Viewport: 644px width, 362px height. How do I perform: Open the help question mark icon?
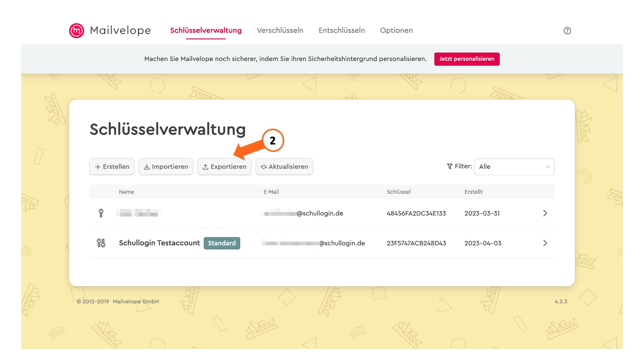pos(567,31)
